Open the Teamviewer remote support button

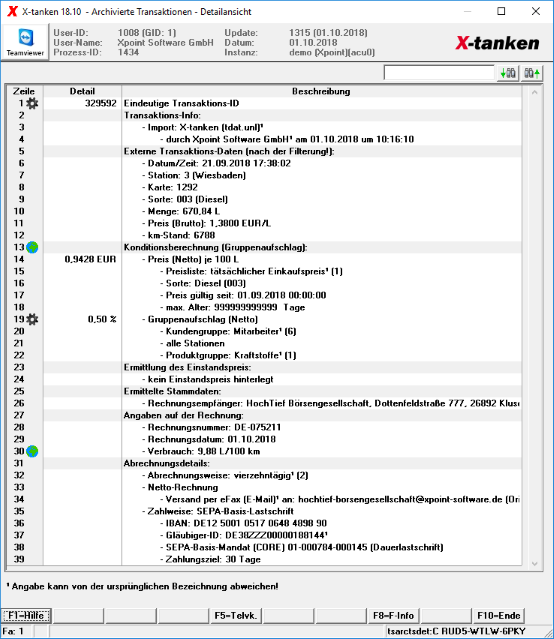coord(25,42)
